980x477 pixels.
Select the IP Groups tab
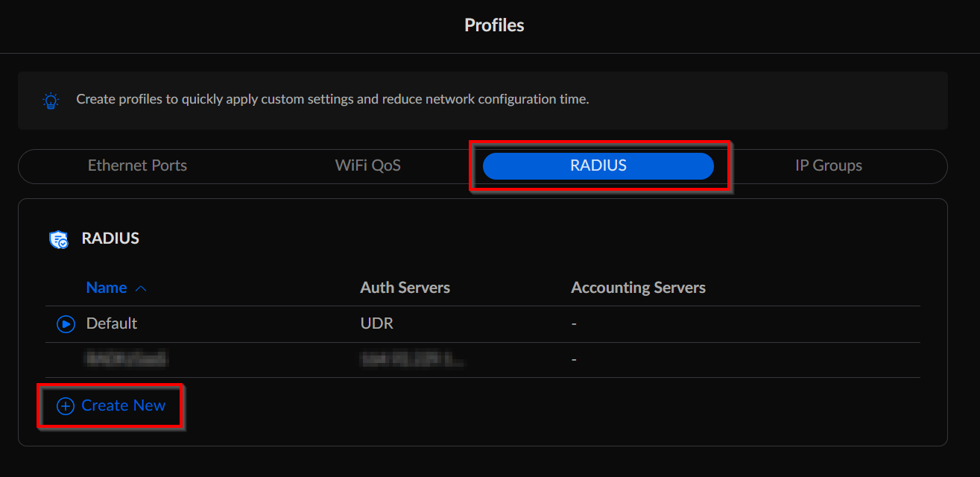828,165
